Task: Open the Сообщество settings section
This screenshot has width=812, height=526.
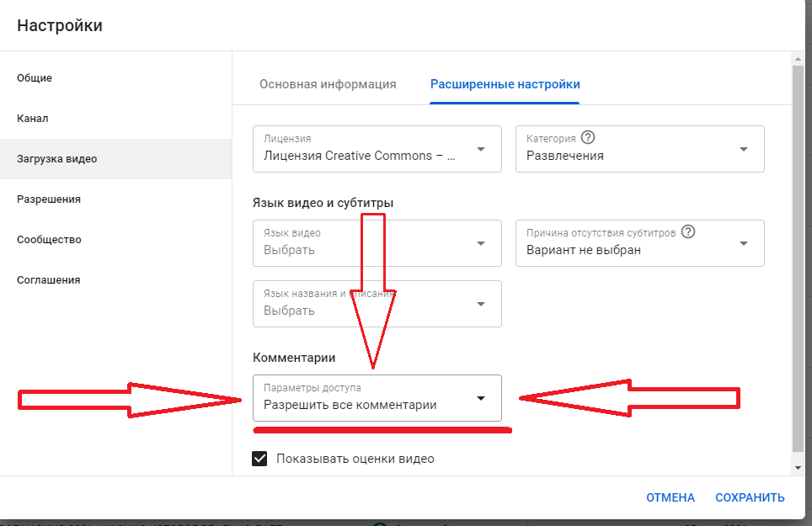Action: (x=49, y=240)
